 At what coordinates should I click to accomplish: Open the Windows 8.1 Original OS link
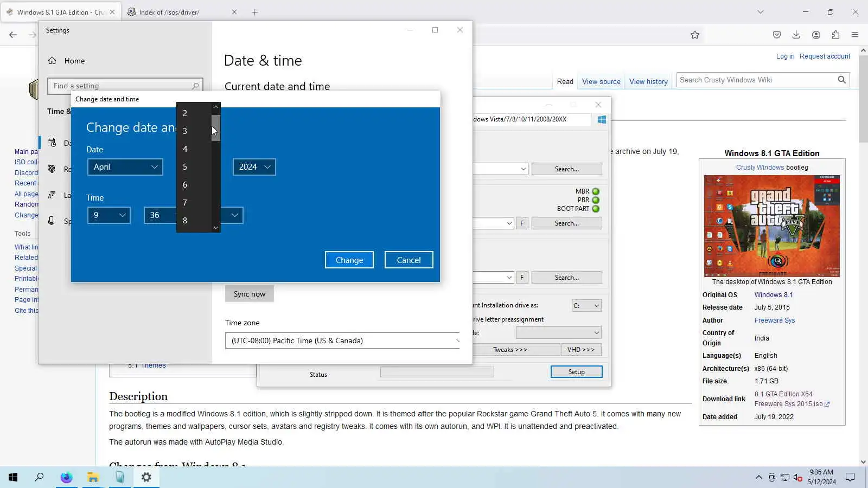point(774,295)
